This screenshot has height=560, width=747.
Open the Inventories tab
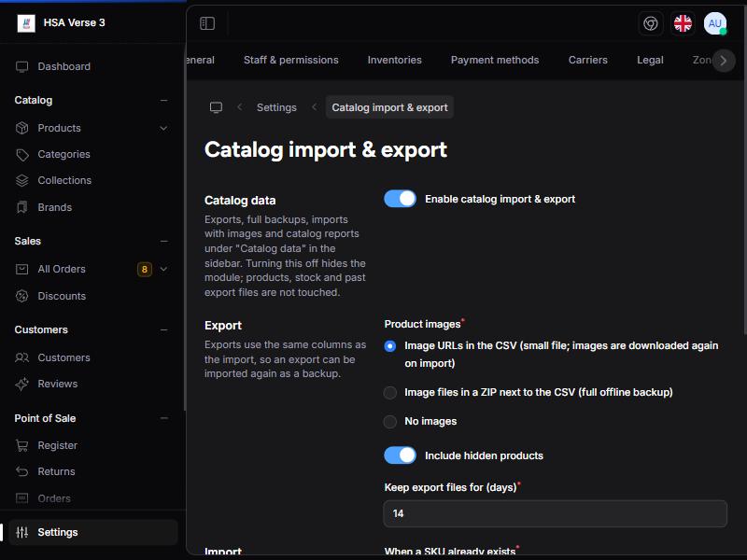[x=394, y=60]
